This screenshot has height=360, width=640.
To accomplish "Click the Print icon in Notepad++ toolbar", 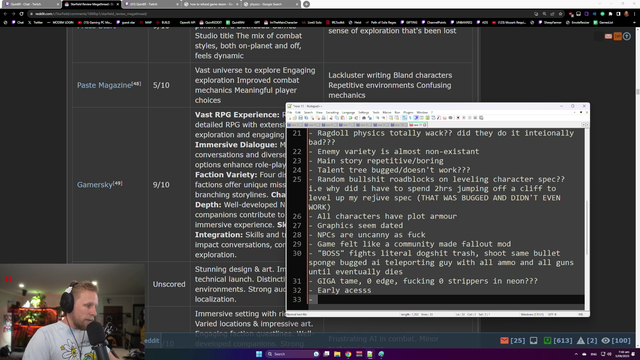I will tap(323, 118).
